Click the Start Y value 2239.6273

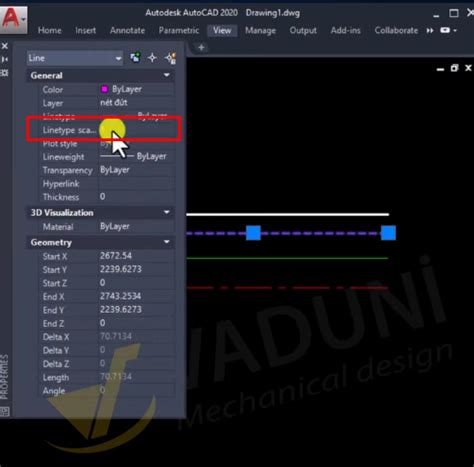(121, 269)
